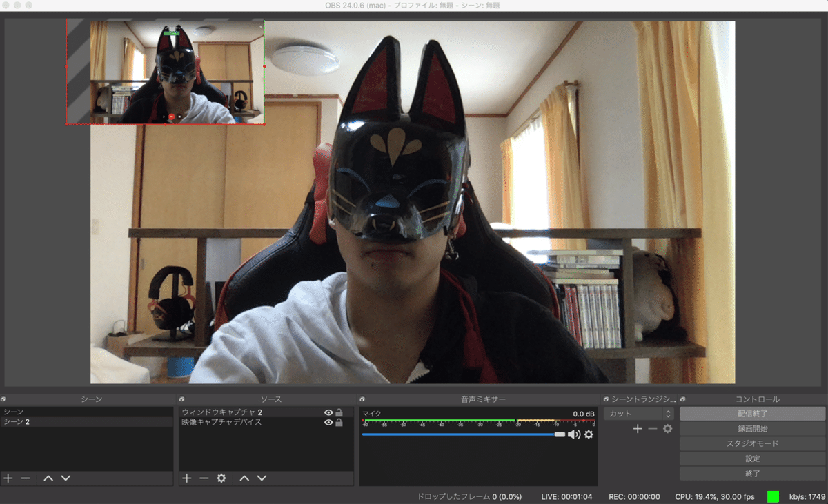
Task: Open scene transition properties gear
Action: [x=667, y=429]
